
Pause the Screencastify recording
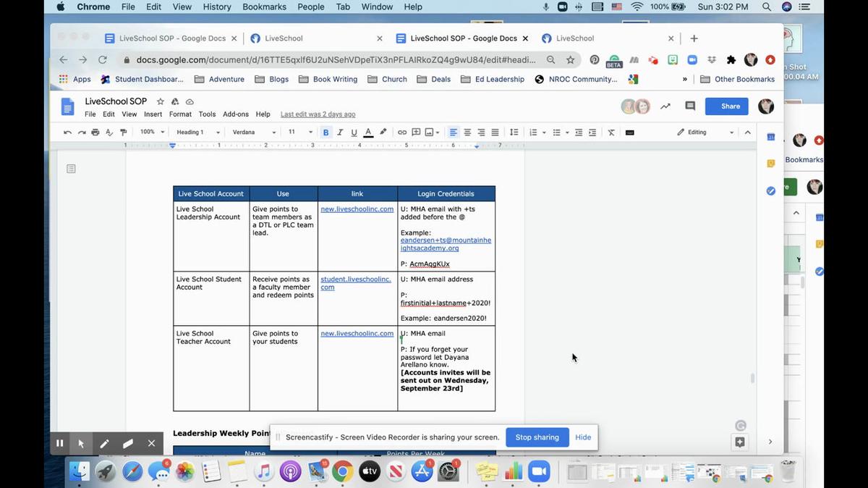(x=60, y=443)
